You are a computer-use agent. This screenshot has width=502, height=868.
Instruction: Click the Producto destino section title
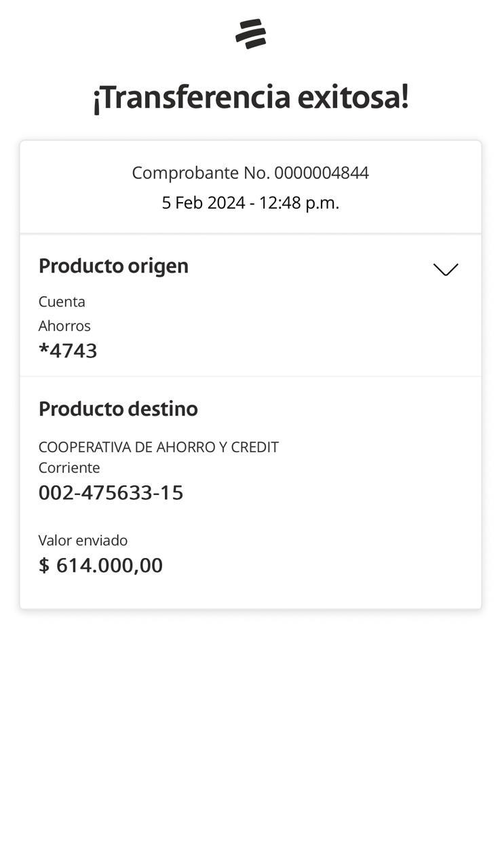[x=118, y=409]
